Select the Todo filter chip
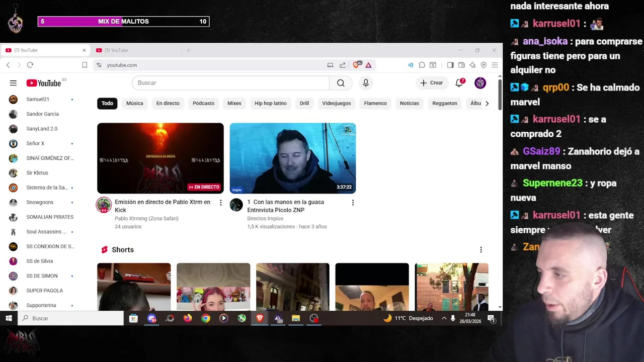This screenshot has width=644, height=362. click(x=107, y=103)
